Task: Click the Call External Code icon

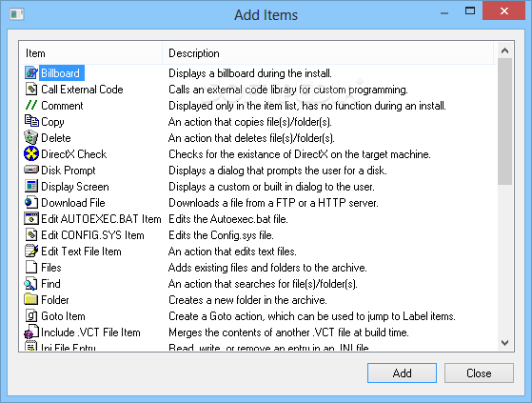Action: [31, 90]
